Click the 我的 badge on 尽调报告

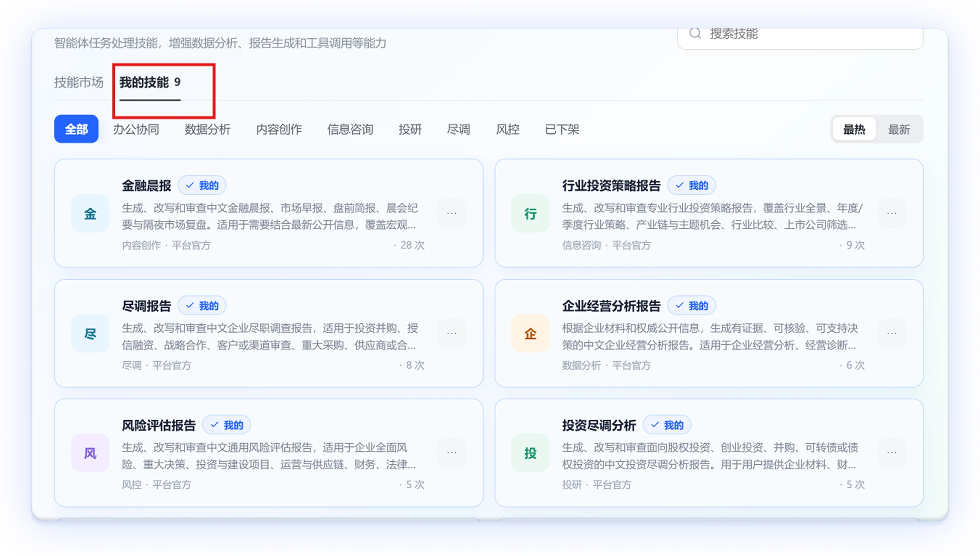click(202, 306)
